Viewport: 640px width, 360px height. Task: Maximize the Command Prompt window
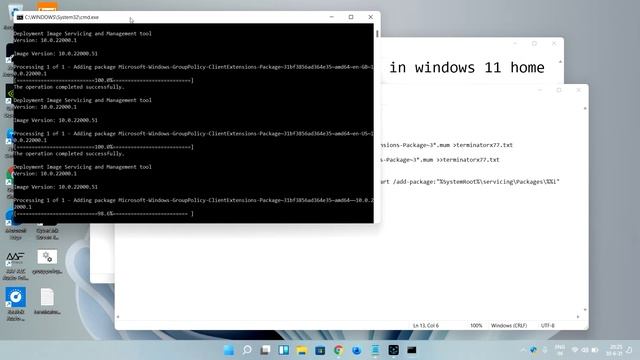click(x=351, y=17)
